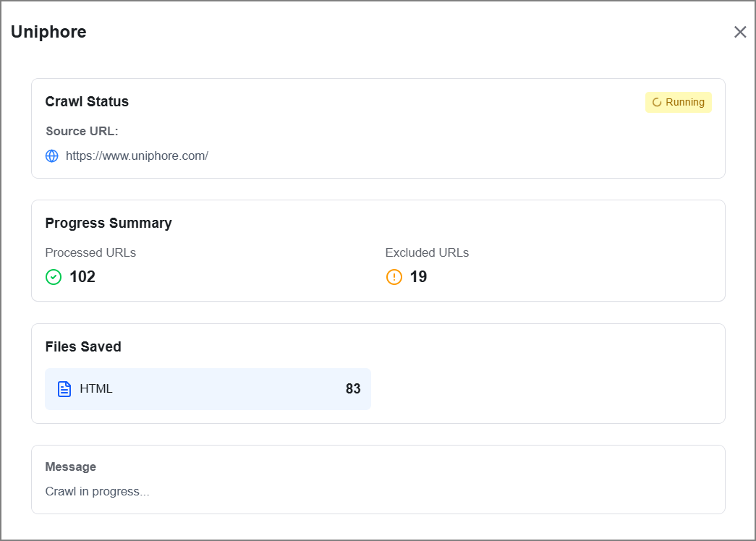Click the Processed URLs label
Image resolution: width=756 pixels, height=541 pixels.
coord(90,252)
